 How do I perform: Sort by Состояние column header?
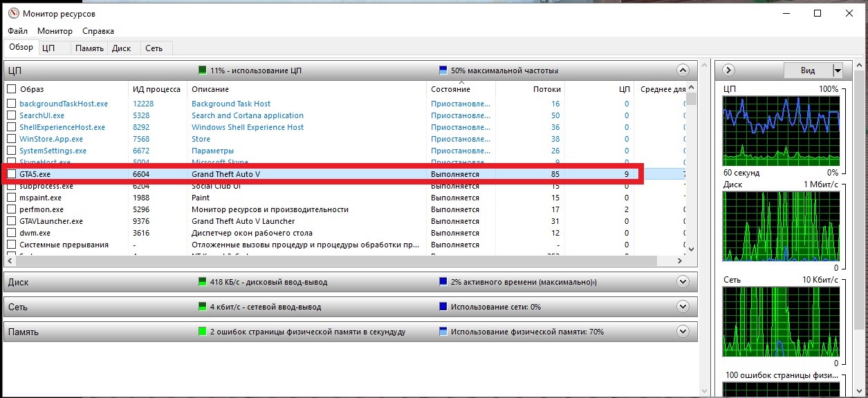click(x=461, y=89)
